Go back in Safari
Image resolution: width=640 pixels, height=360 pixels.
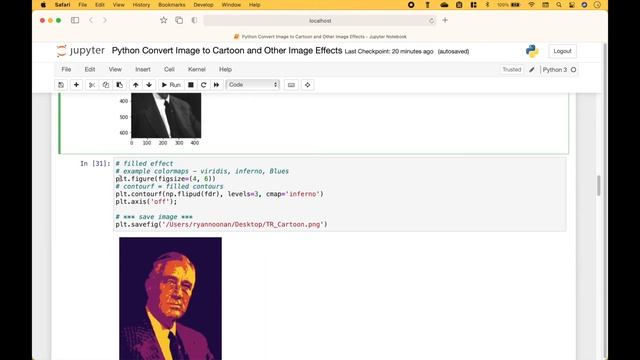[x=91, y=20]
